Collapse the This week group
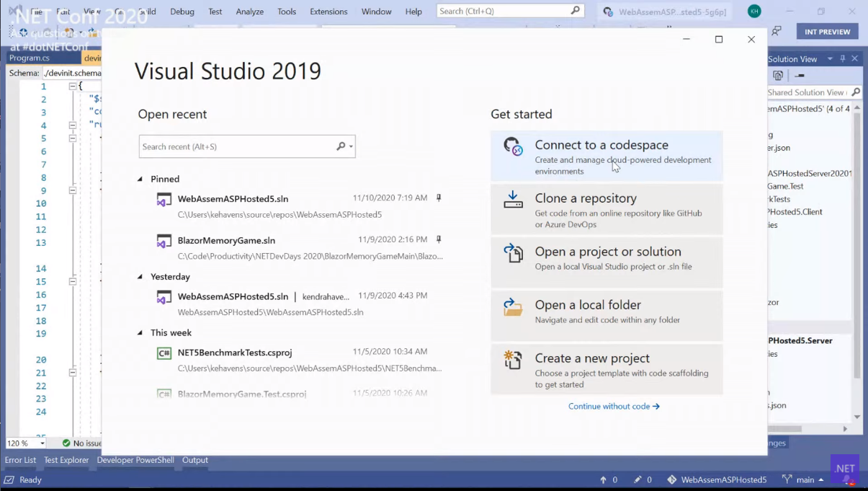This screenshot has width=868, height=491. pos(140,333)
